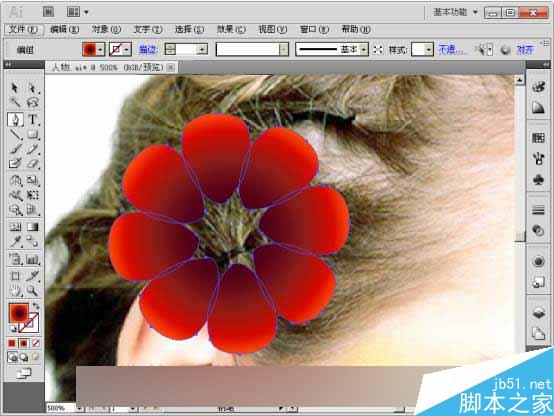Image resolution: width=554 pixels, height=416 pixels.
Task: Choose the Warp tool
Action: (x=15, y=195)
